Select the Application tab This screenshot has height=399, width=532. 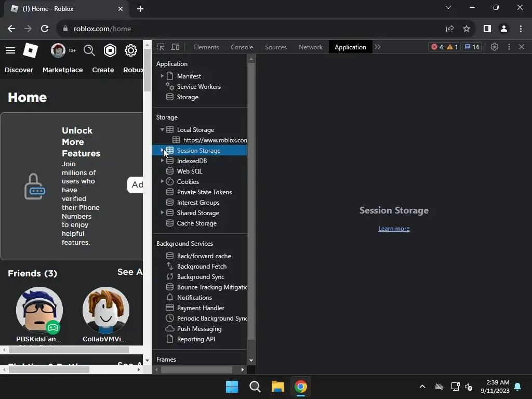[350, 47]
